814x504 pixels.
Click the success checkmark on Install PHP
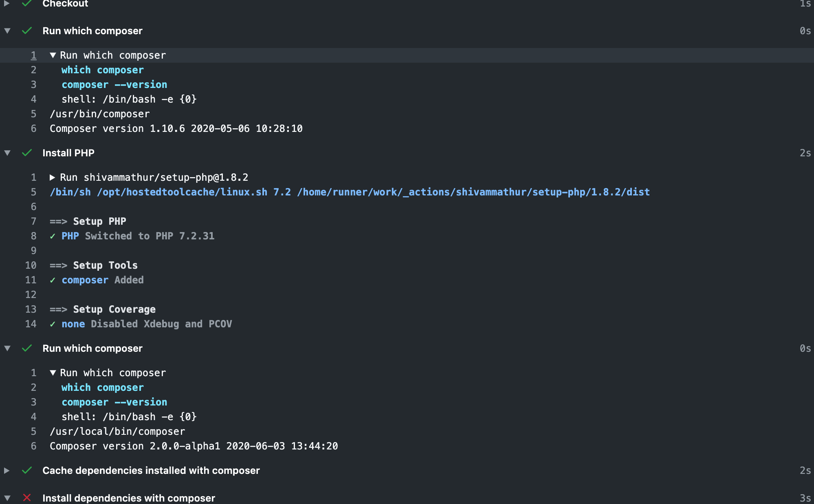point(26,153)
